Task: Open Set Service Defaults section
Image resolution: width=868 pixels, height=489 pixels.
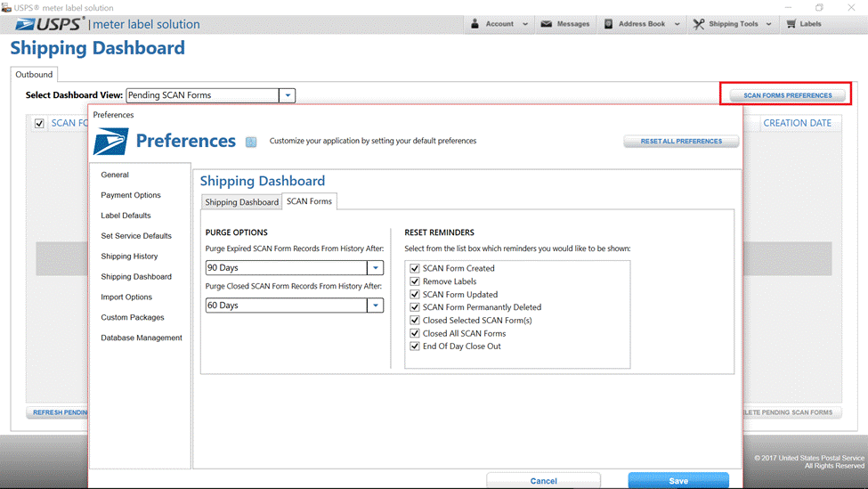Action: point(136,236)
